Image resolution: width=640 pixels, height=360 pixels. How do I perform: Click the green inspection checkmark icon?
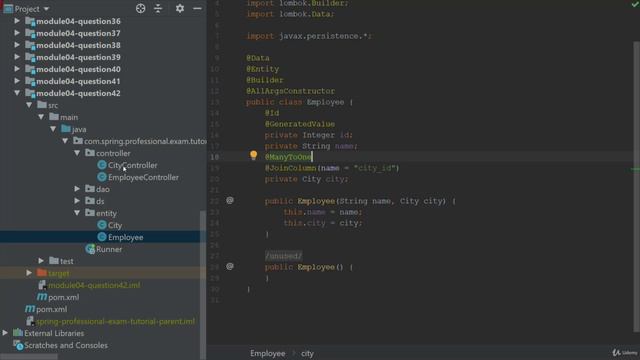635,4
